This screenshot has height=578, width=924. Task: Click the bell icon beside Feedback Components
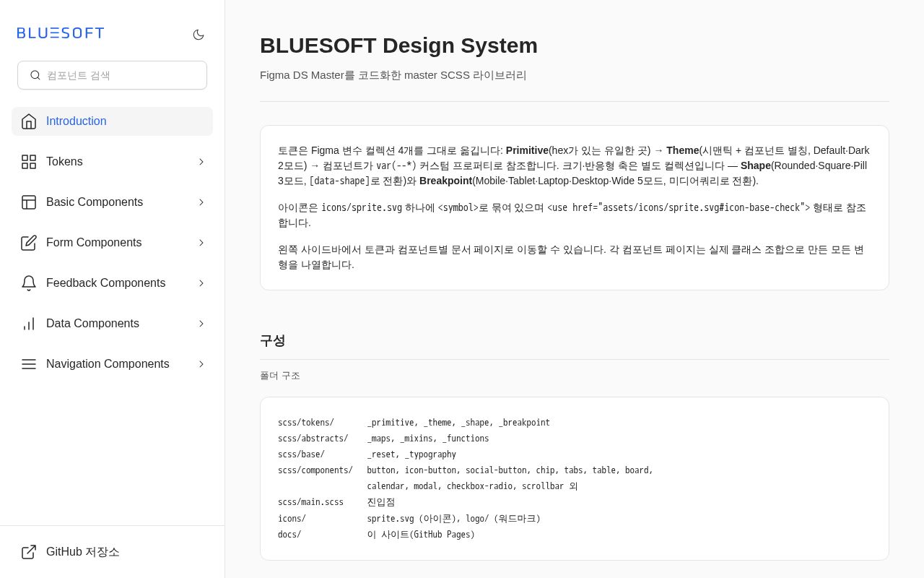tap(29, 283)
